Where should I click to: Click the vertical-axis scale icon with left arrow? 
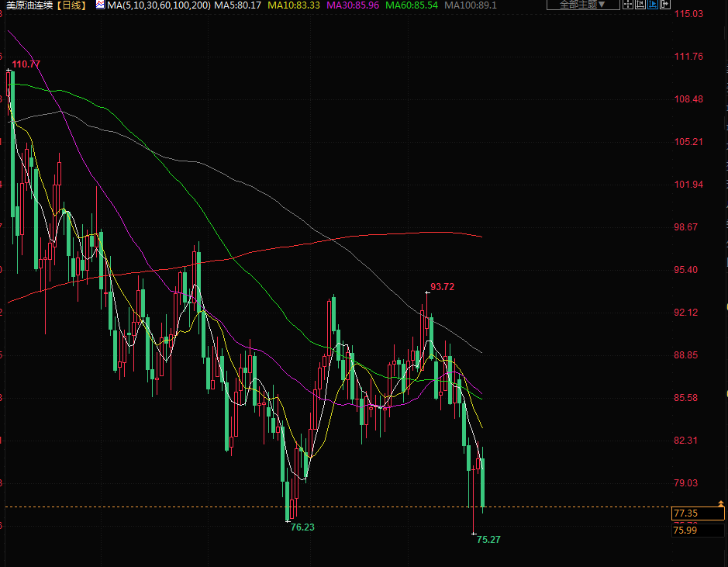click(x=640, y=5)
